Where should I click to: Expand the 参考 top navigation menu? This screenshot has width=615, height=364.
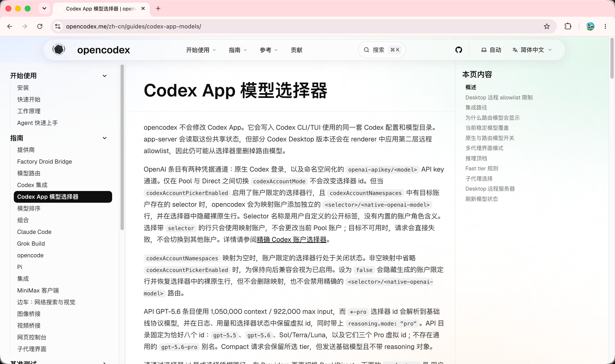point(269,50)
